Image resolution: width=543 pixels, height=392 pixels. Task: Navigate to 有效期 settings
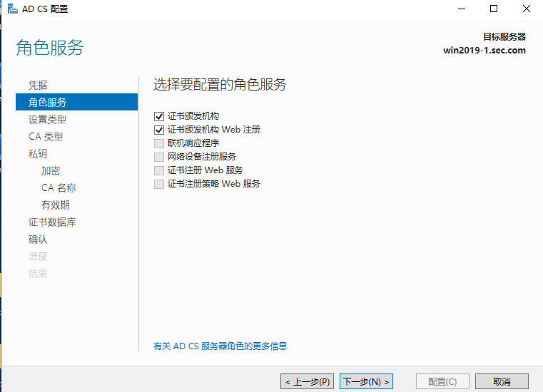tap(56, 205)
